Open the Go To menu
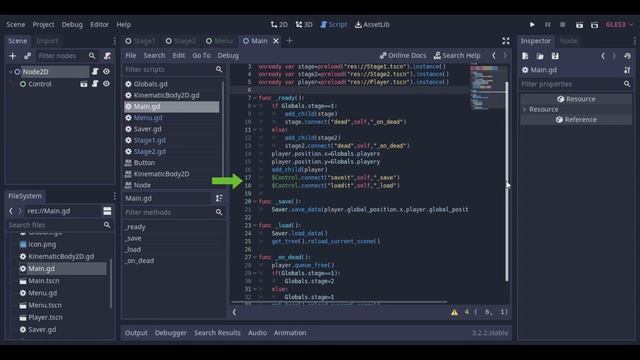640x360 pixels. 201,56
